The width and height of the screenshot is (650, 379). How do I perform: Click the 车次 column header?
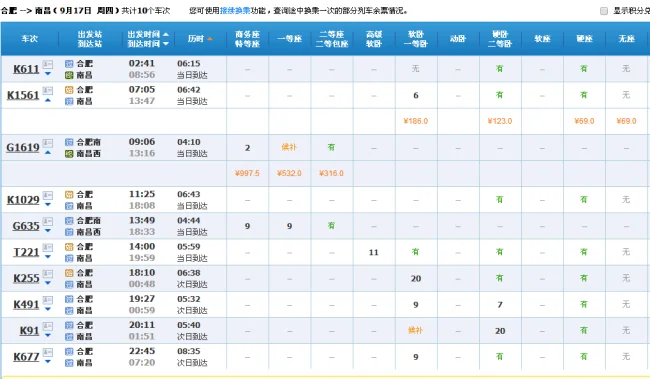pos(29,39)
